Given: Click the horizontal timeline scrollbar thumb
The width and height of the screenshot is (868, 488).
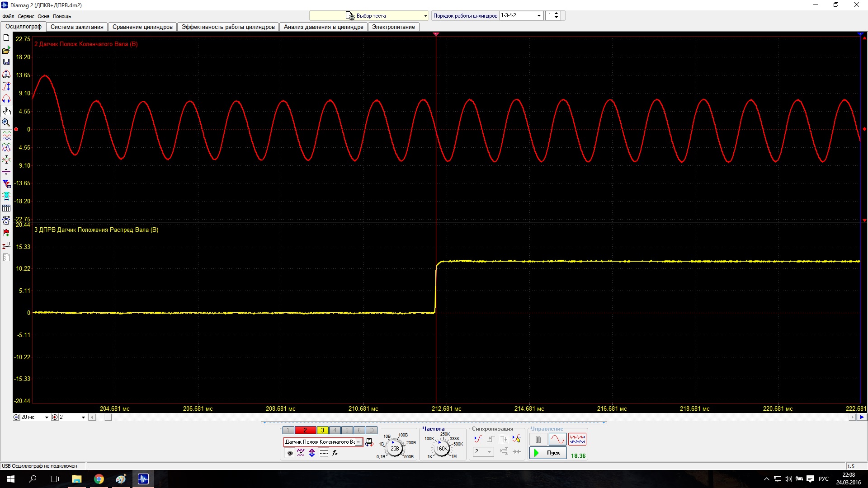Looking at the screenshot, I should coord(108,418).
